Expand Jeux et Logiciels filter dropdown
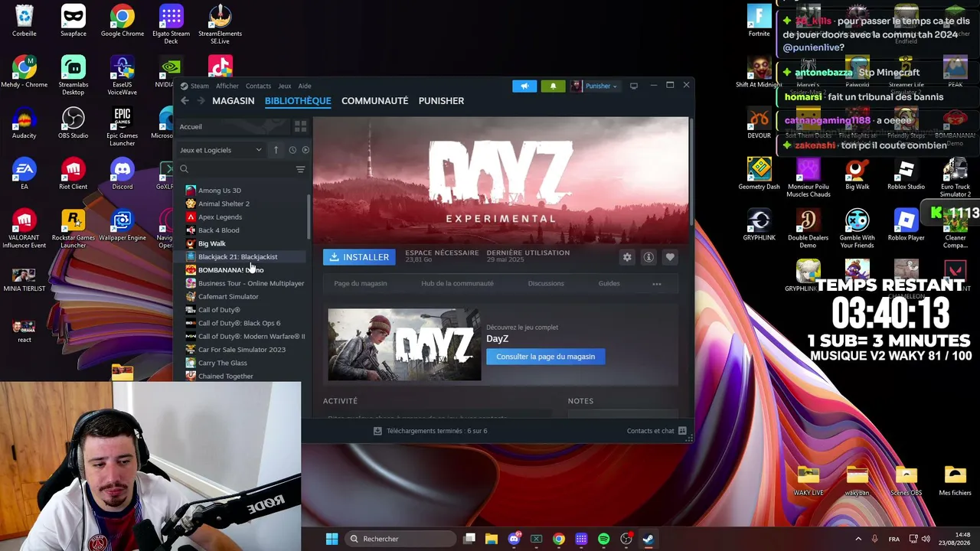The width and height of the screenshot is (980, 551). point(221,150)
